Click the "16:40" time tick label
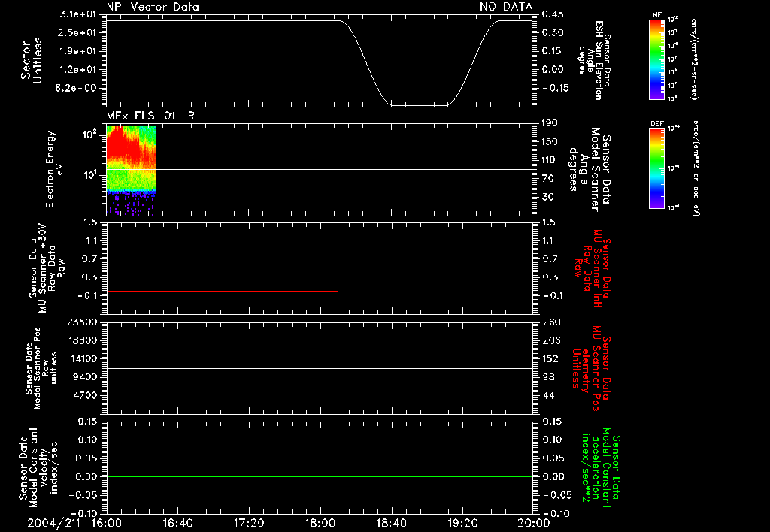Screen dimensions: 770x532 pyautogui.click(x=177, y=523)
